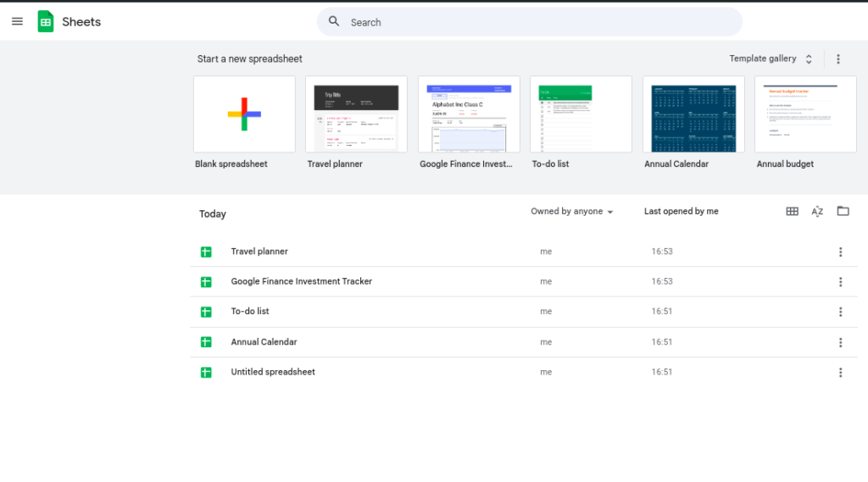
Task: Click the Last opened by me column header
Action: [x=681, y=212]
